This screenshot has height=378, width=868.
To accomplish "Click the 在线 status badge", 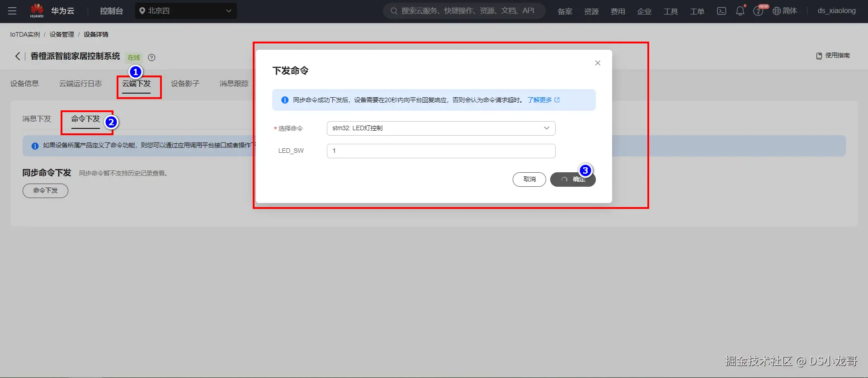I will (134, 57).
